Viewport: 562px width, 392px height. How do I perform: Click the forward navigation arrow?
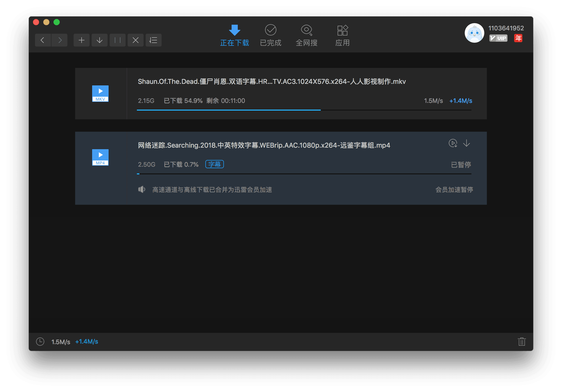[x=60, y=40]
